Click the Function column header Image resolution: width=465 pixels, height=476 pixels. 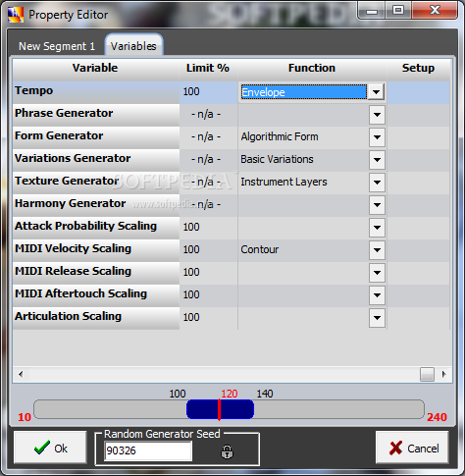pyautogui.click(x=312, y=68)
